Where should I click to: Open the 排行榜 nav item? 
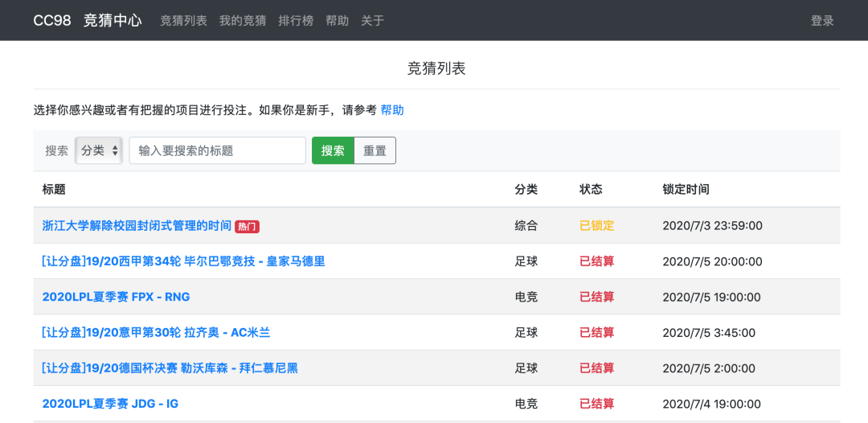(296, 21)
